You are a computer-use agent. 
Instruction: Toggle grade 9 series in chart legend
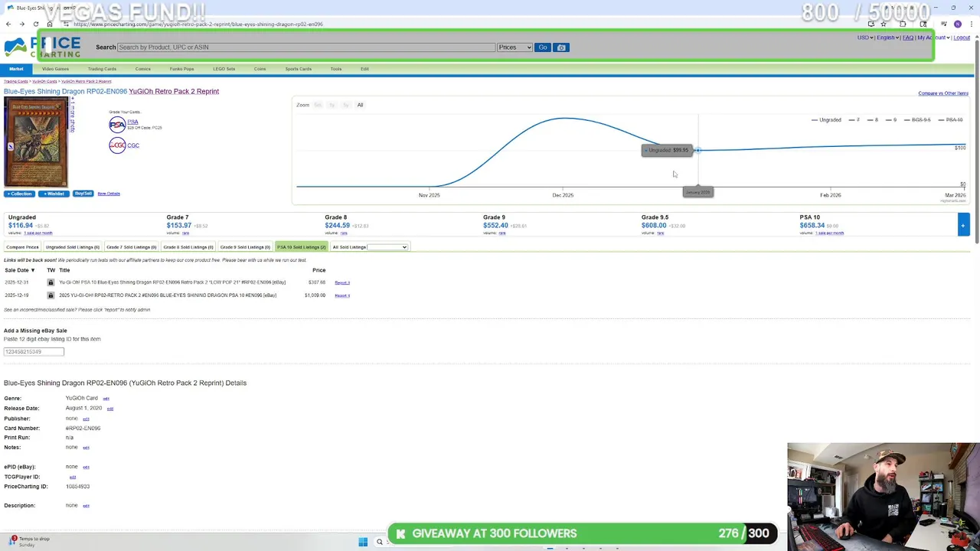(890, 120)
